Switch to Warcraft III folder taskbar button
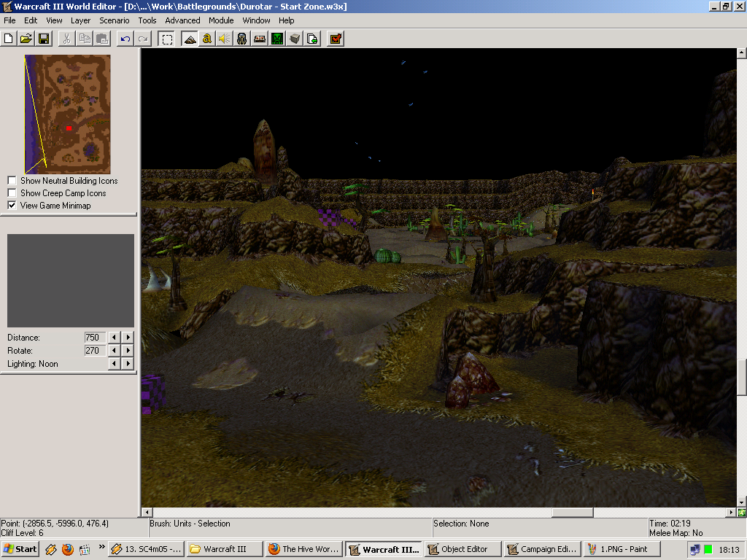The width and height of the screenshot is (747, 560). click(x=225, y=549)
